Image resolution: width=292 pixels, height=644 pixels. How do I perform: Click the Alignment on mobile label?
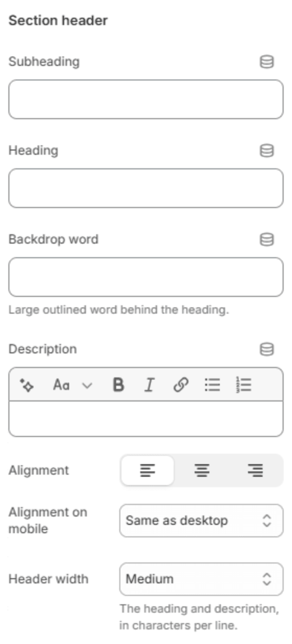48,521
